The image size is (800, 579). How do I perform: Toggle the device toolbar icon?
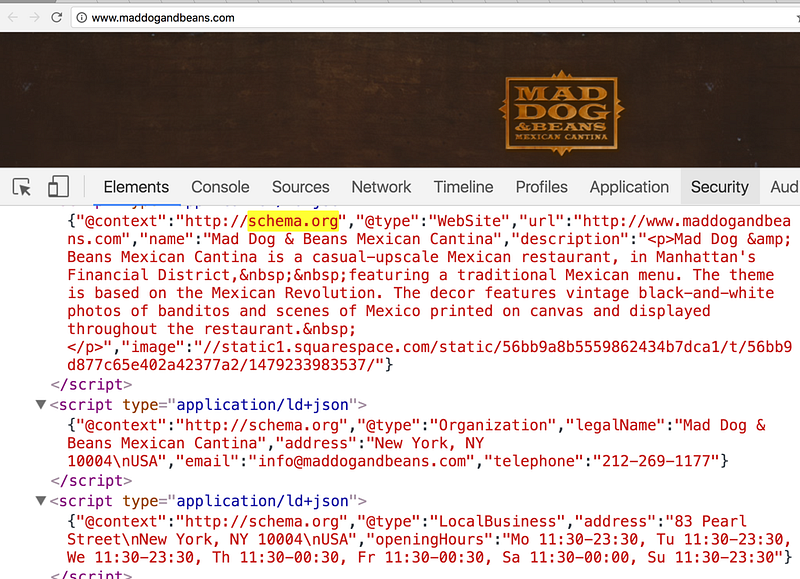click(58, 187)
